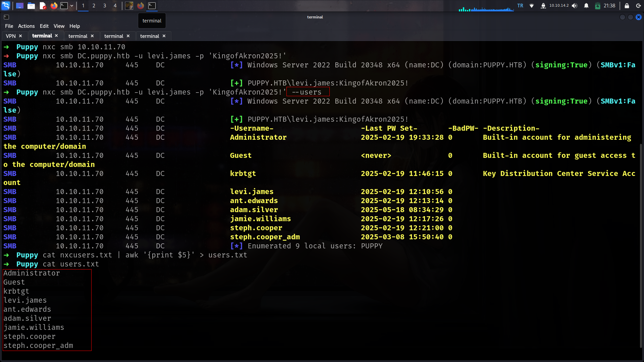Viewport: 644px width, 362px height.
Task: Click the show desktop panel icon
Action: (x=19, y=6)
